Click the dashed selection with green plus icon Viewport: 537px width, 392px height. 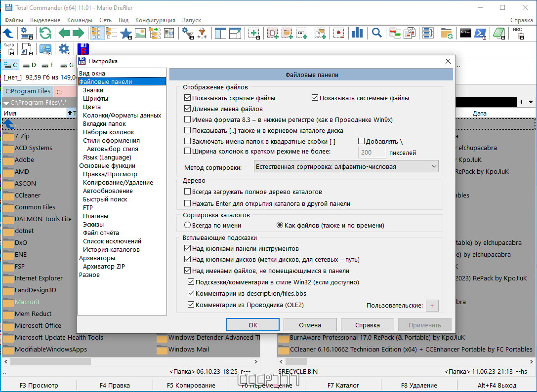(x=254, y=33)
